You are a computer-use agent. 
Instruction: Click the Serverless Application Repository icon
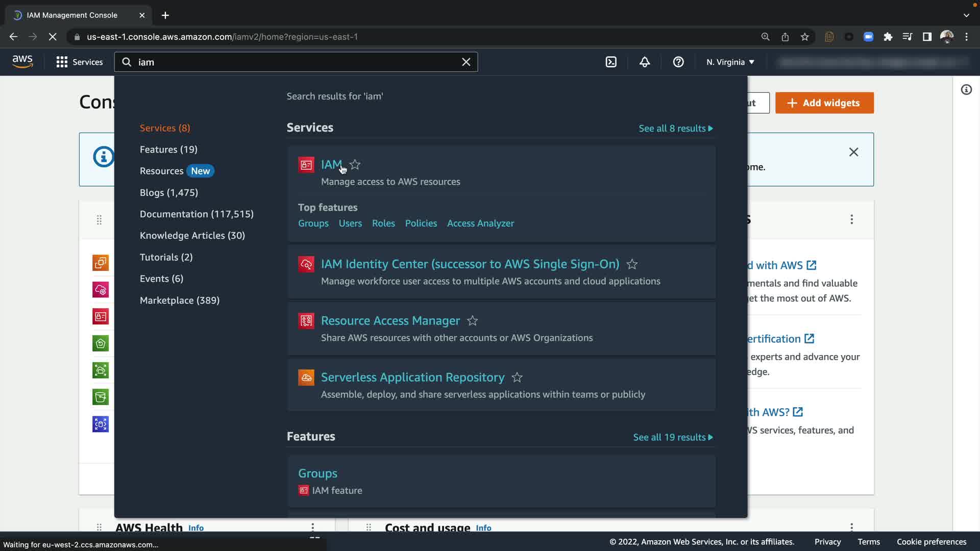point(306,378)
